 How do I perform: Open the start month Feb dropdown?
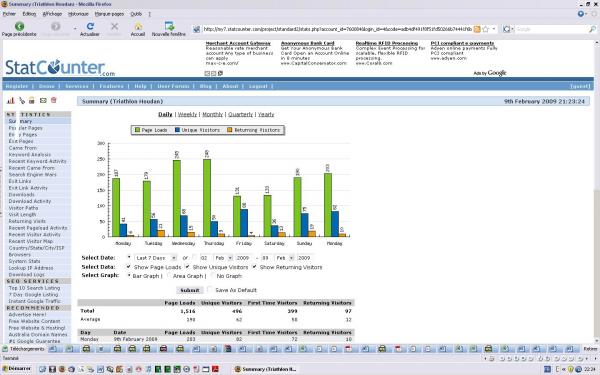coord(223,258)
